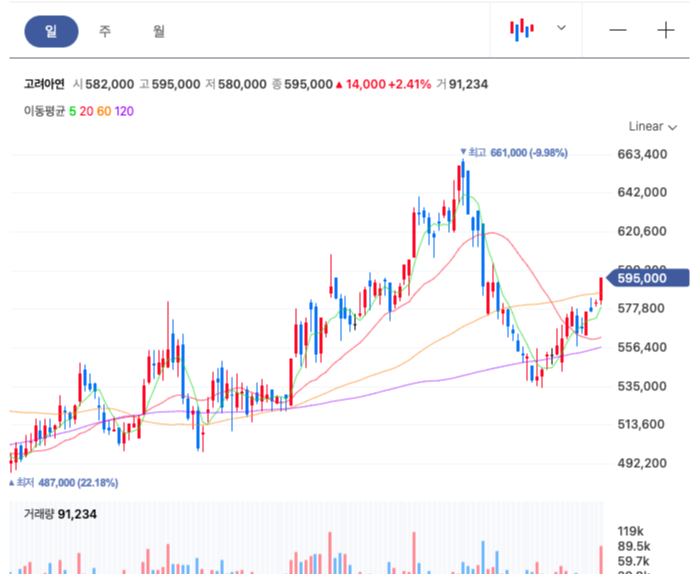Image resolution: width=700 pixels, height=574 pixels.
Task: Click the 492,200 price axis label
Action: pos(642,463)
